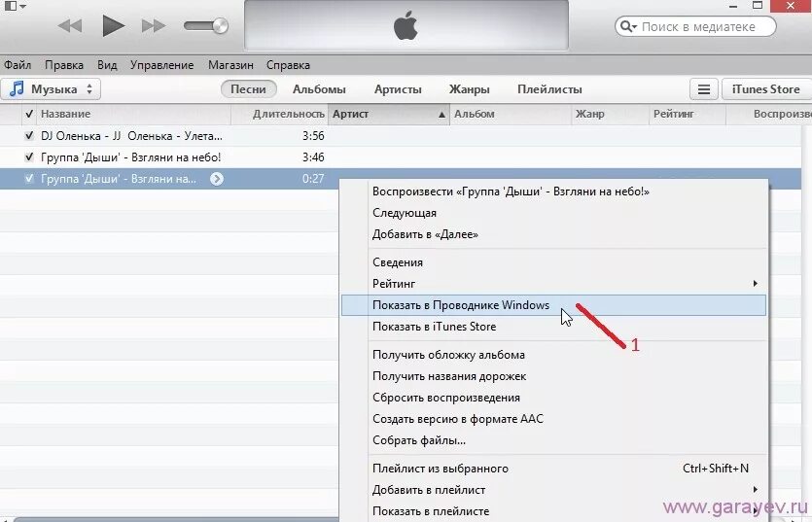Sort by the Альбом column header
The image size is (812, 522).
click(511, 114)
